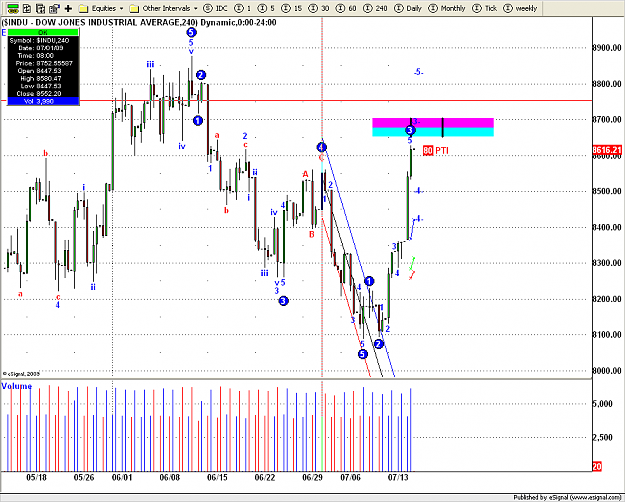Switch to the 1-minute interval
625x502 pixels.
[243, 8]
